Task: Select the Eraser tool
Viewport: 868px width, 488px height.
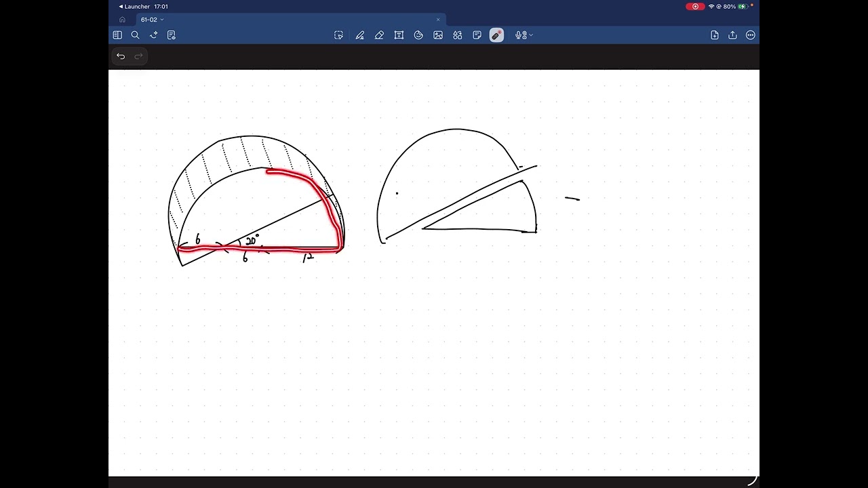Action: (379, 35)
